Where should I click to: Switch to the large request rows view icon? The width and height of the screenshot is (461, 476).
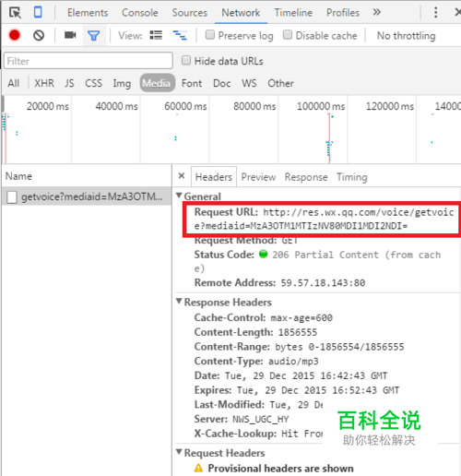(156, 35)
